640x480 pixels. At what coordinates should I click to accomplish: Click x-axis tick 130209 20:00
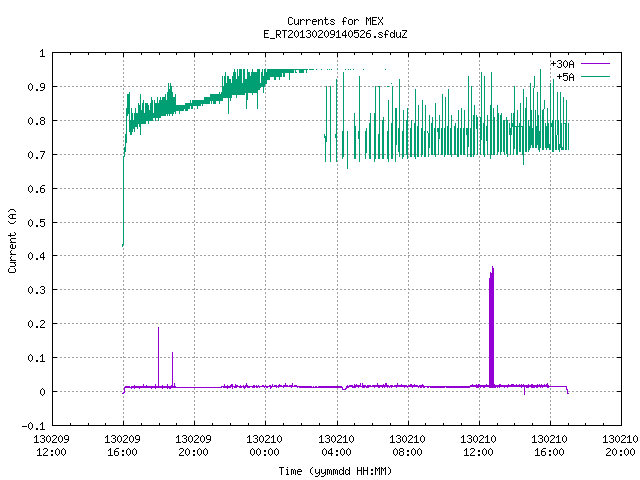[193, 446]
